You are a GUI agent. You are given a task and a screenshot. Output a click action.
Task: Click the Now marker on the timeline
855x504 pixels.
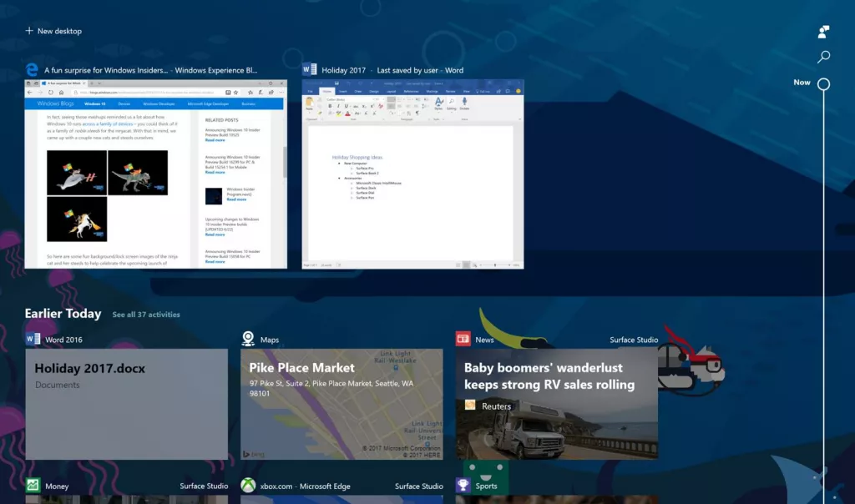coord(822,83)
